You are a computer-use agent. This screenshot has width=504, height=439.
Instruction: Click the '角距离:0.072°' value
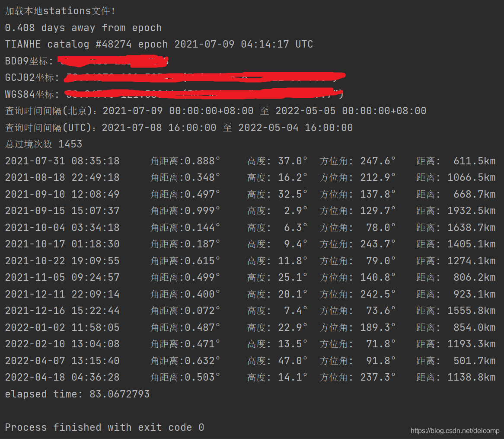(x=185, y=311)
